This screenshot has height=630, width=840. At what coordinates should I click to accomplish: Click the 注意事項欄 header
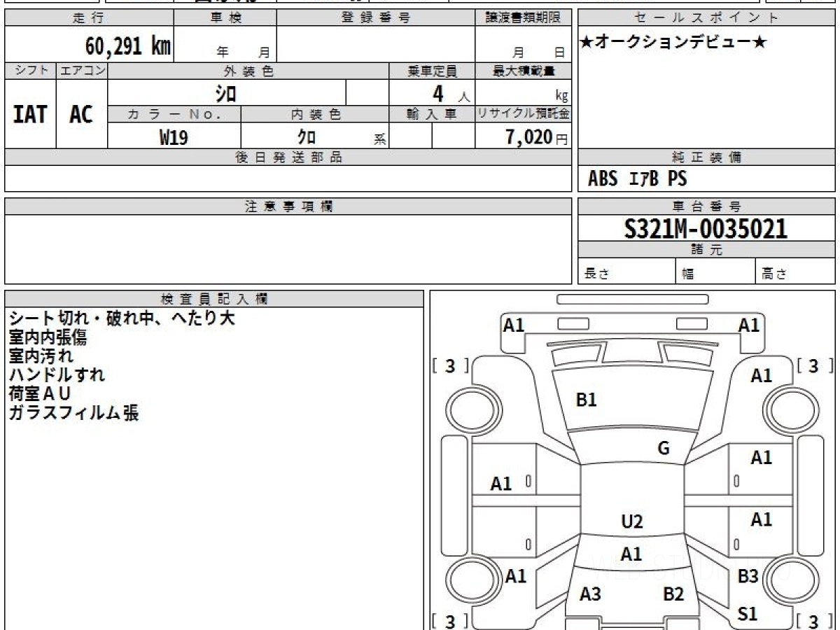[x=288, y=206]
